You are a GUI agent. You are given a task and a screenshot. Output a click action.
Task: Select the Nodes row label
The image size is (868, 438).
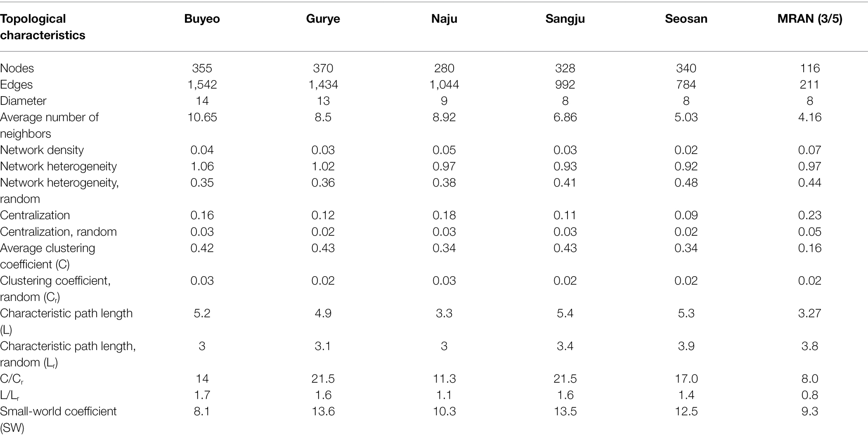point(17,68)
